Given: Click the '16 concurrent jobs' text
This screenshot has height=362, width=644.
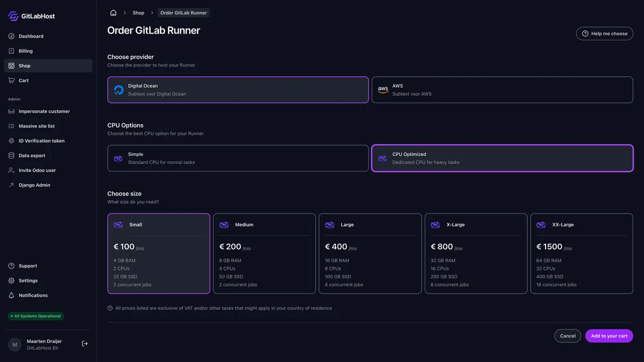Looking at the screenshot, I should pos(556,285).
